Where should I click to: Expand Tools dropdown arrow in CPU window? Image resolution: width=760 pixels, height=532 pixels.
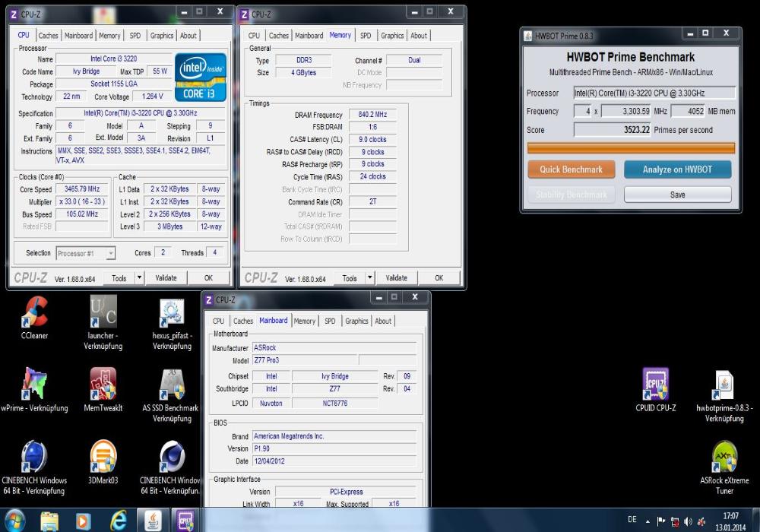(139, 277)
